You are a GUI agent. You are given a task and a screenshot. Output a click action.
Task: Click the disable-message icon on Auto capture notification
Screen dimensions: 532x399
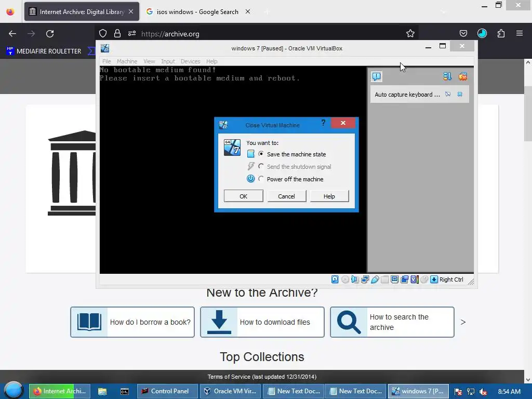click(448, 95)
